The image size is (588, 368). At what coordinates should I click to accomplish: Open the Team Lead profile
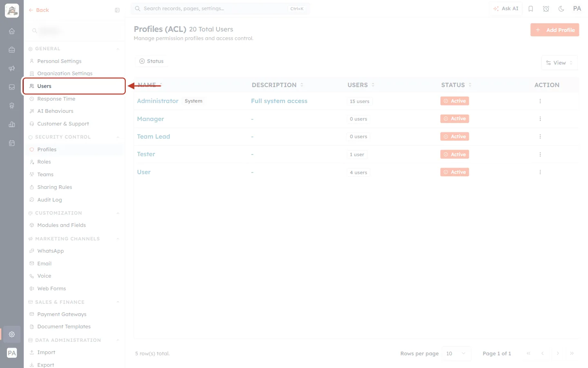(154, 137)
